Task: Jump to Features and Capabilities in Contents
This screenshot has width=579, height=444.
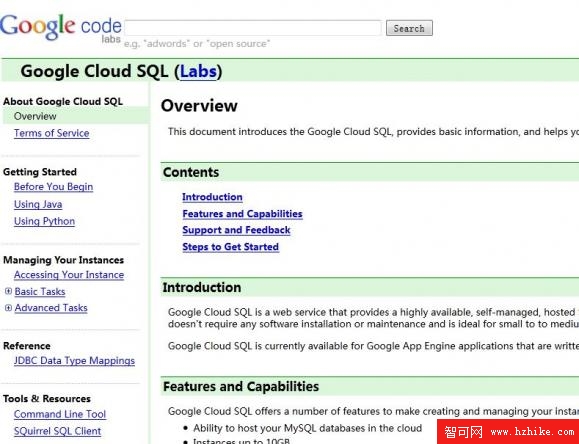Action: (242, 214)
